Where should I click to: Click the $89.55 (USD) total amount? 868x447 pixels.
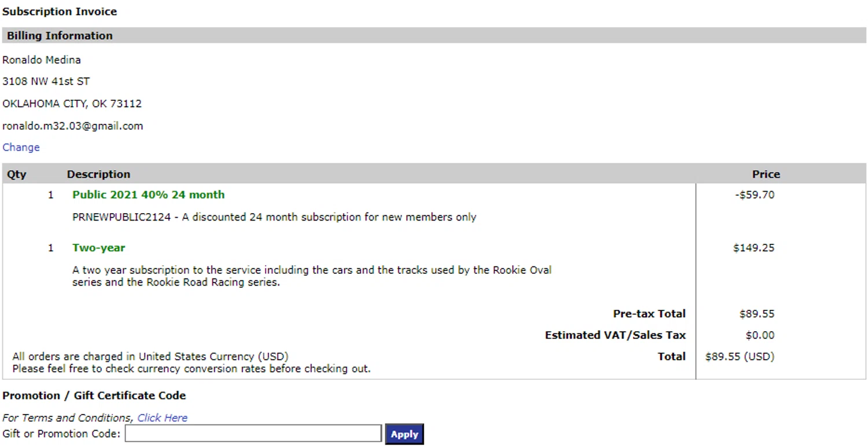pos(740,356)
